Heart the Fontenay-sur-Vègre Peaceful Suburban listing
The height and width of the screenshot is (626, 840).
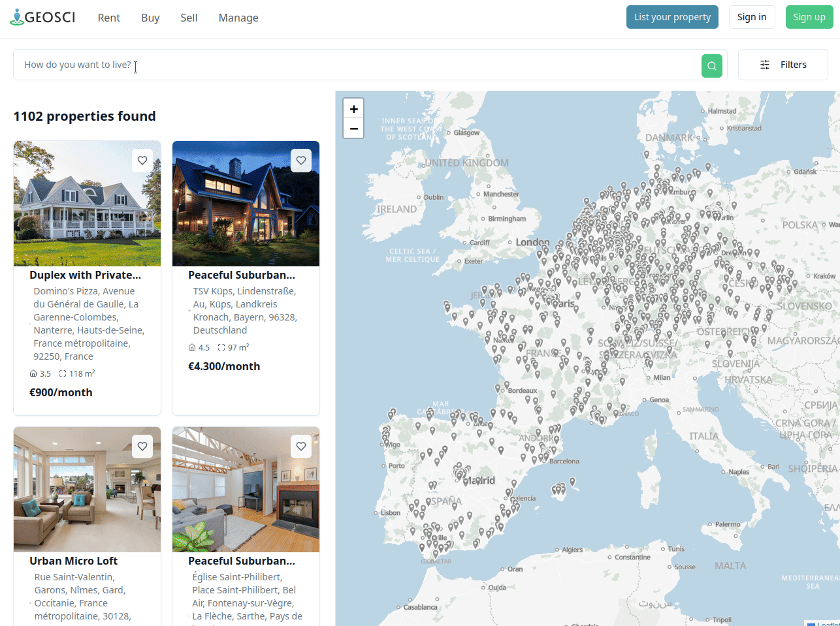coord(301,446)
